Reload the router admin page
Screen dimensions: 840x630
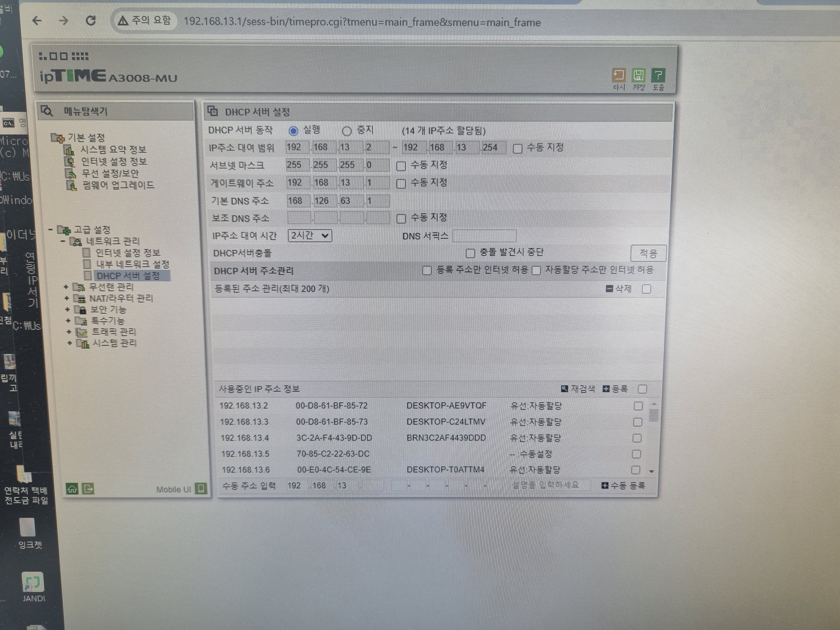[91, 20]
